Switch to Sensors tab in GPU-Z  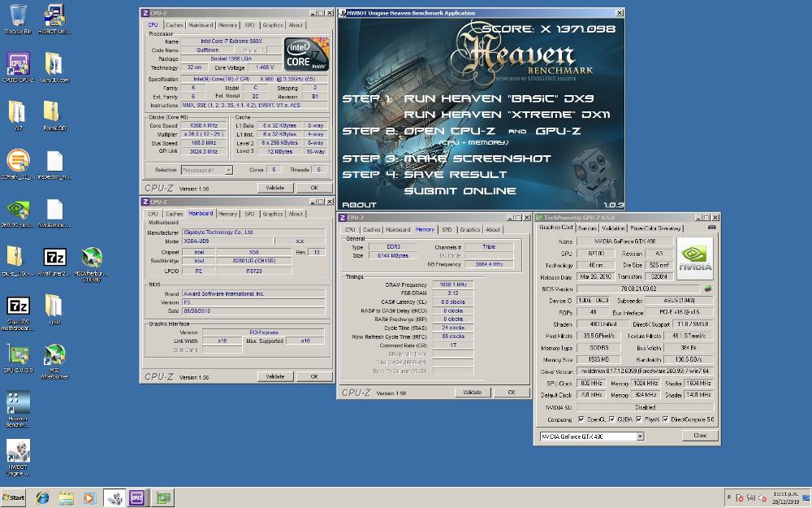pos(587,228)
